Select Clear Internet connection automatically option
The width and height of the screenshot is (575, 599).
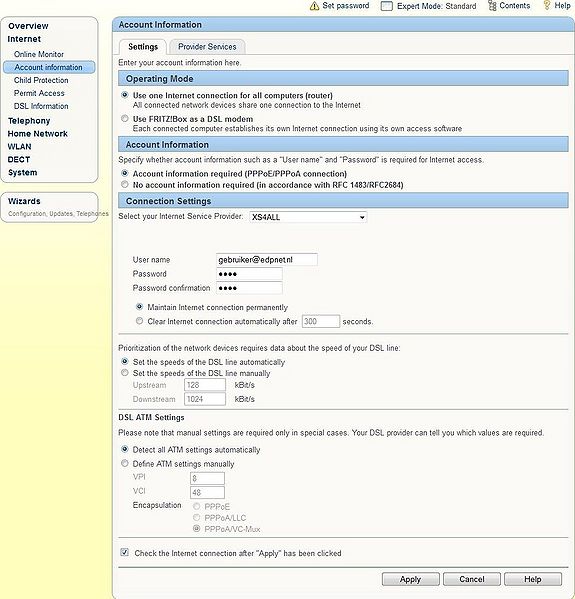[139, 321]
